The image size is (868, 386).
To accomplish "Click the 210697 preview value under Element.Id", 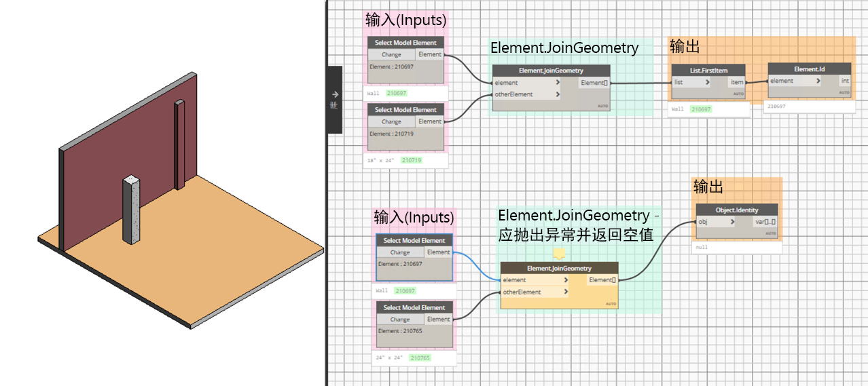I will coord(776,107).
